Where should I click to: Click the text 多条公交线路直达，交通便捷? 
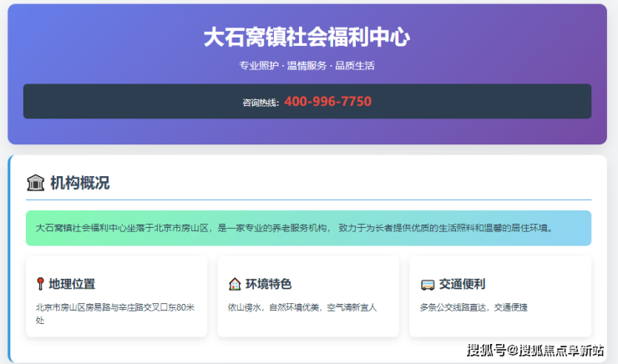[474, 307]
